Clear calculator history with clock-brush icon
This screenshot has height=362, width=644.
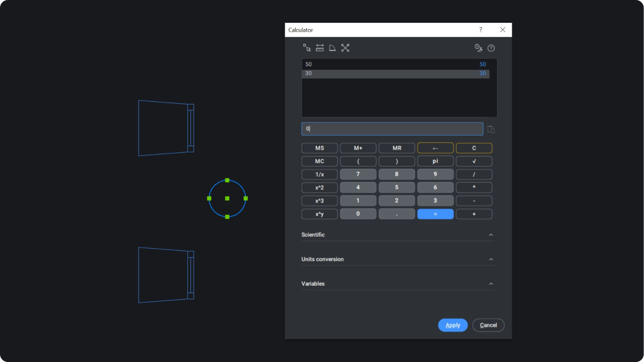478,48
